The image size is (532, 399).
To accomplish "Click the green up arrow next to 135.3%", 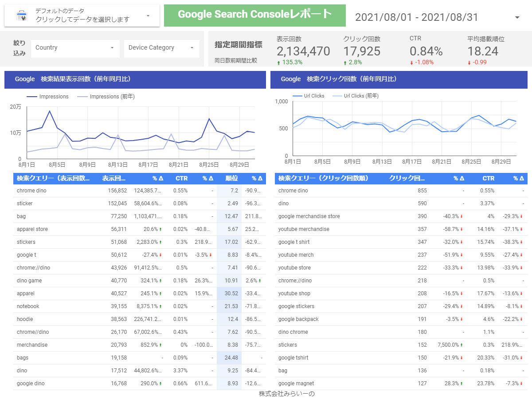I will (x=278, y=63).
